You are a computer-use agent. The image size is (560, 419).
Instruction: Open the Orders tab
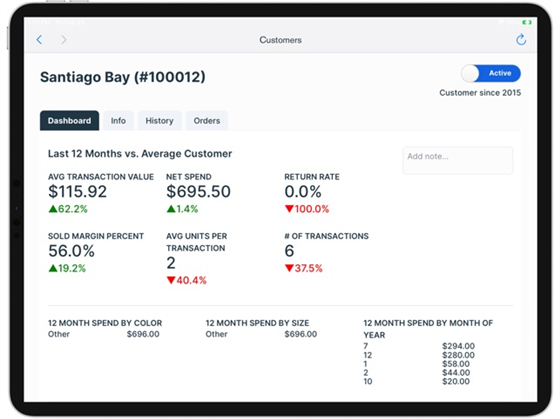[207, 121]
